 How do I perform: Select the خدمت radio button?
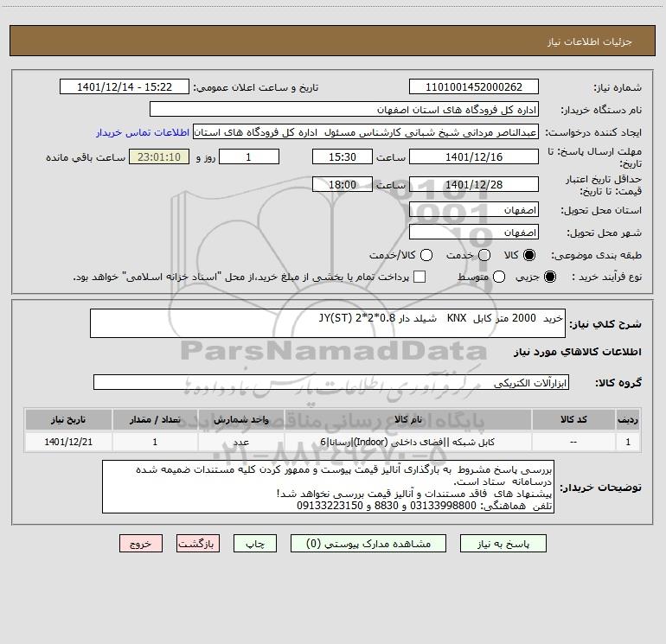484,255
